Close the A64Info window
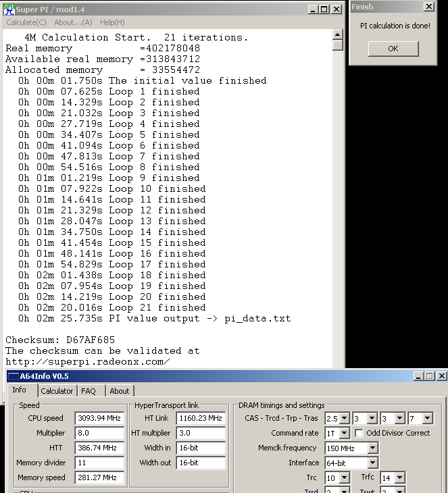448x493 pixels. point(440,376)
